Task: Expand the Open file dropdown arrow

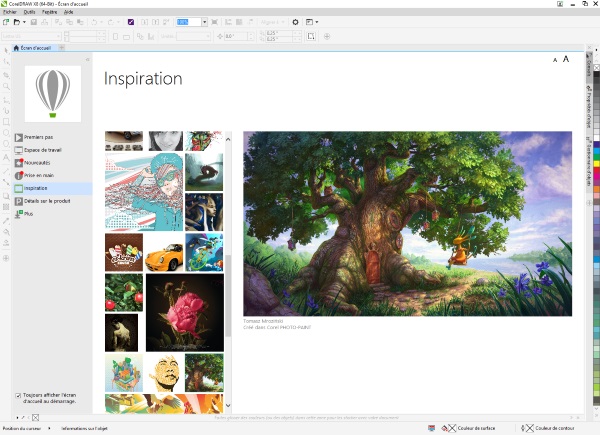Action: pyautogui.click(x=24, y=22)
